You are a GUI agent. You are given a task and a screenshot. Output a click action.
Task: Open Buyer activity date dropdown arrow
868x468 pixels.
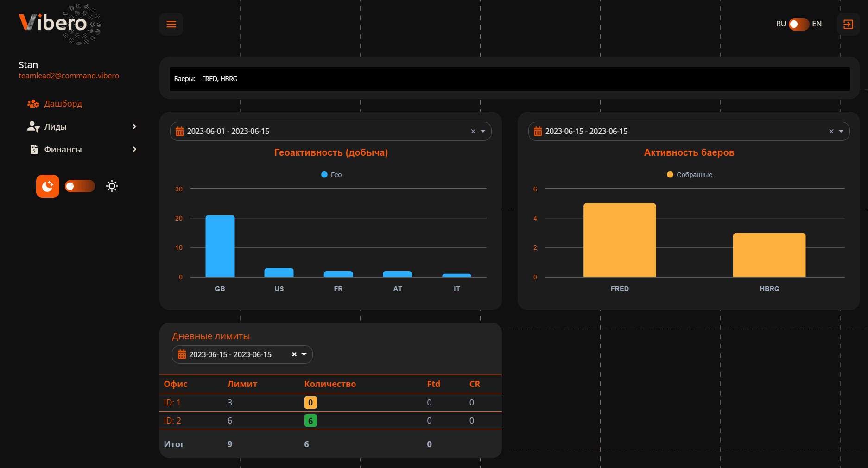point(841,132)
